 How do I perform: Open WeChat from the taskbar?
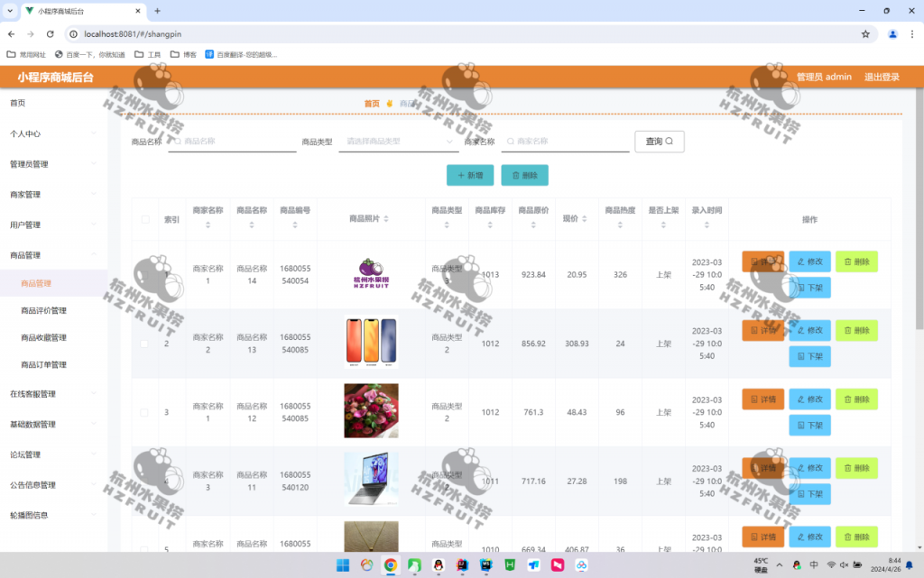pos(413,566)
